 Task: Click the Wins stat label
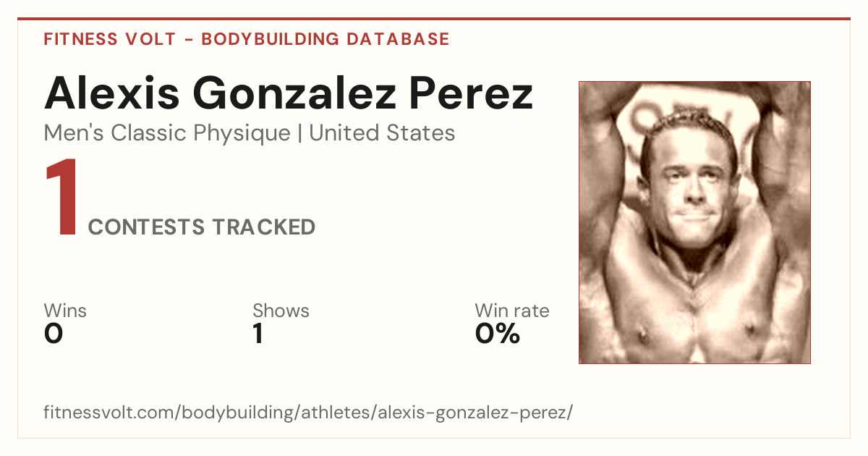(x=65, y=311)
